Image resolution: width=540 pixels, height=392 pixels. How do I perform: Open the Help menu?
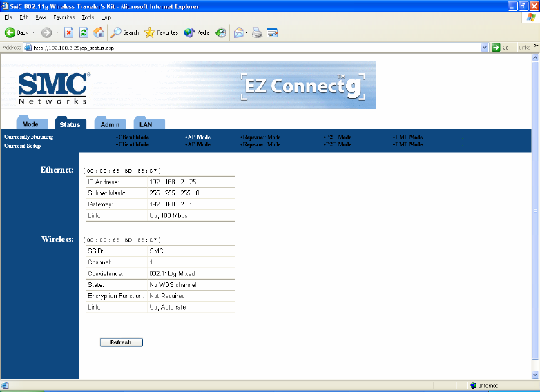pos(106,17)
